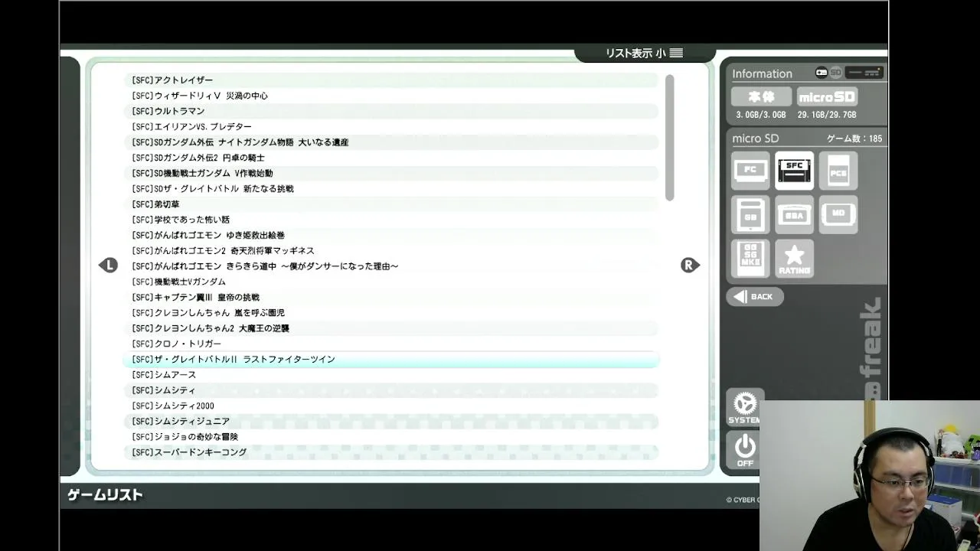
Task: Click the power OFF icon
Action: (x=744, y=449)
